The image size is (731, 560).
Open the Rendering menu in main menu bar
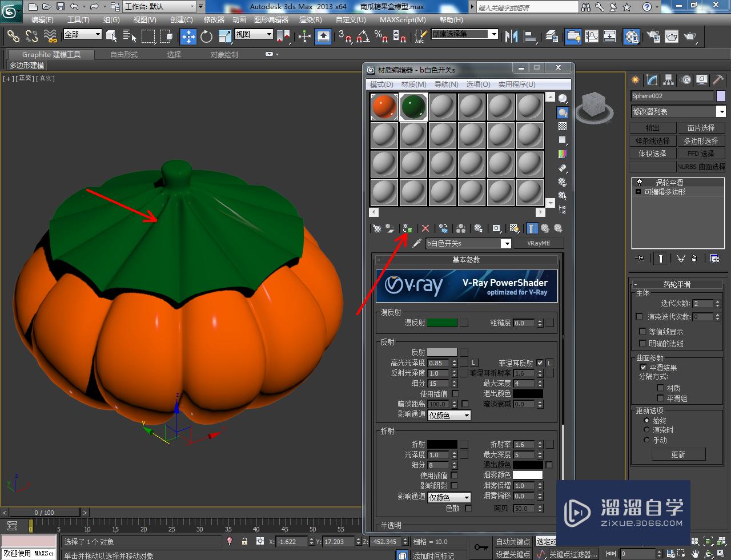pyautogui.click(x=311, y=19)
